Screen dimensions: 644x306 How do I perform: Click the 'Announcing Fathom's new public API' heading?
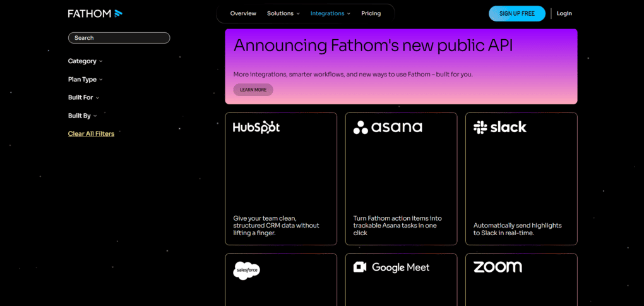[x=373, y=46]
